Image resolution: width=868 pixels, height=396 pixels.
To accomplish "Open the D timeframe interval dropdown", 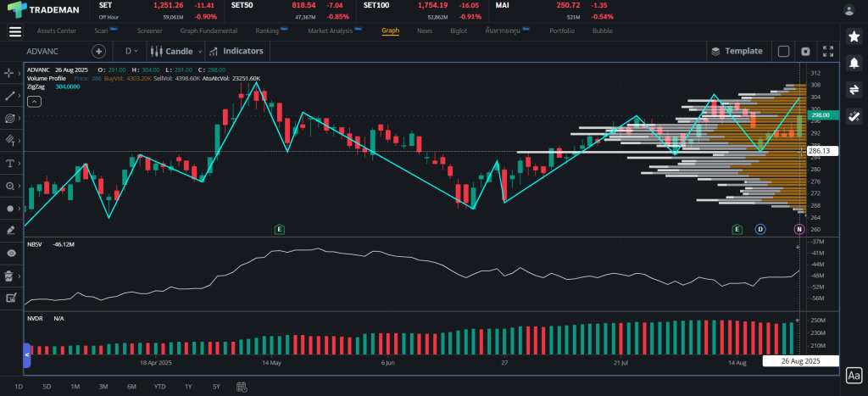I will point(131,51).
